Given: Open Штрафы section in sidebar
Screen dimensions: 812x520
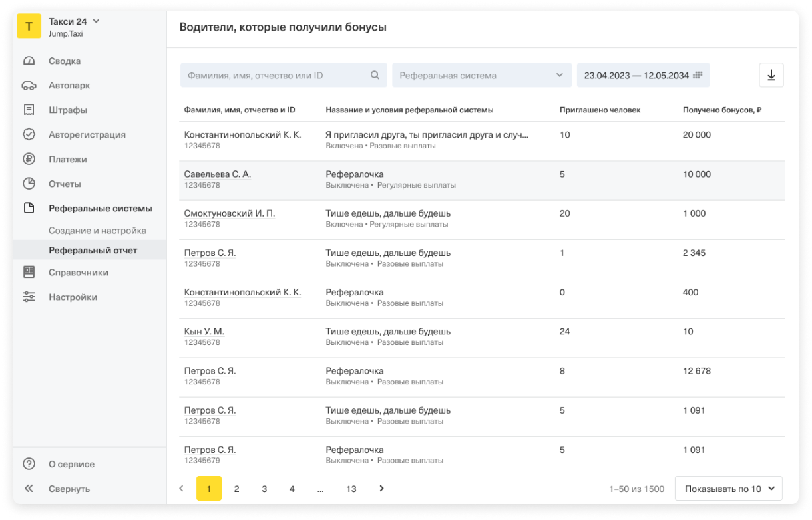Looking at the screenshot, I should click(68, 110).
